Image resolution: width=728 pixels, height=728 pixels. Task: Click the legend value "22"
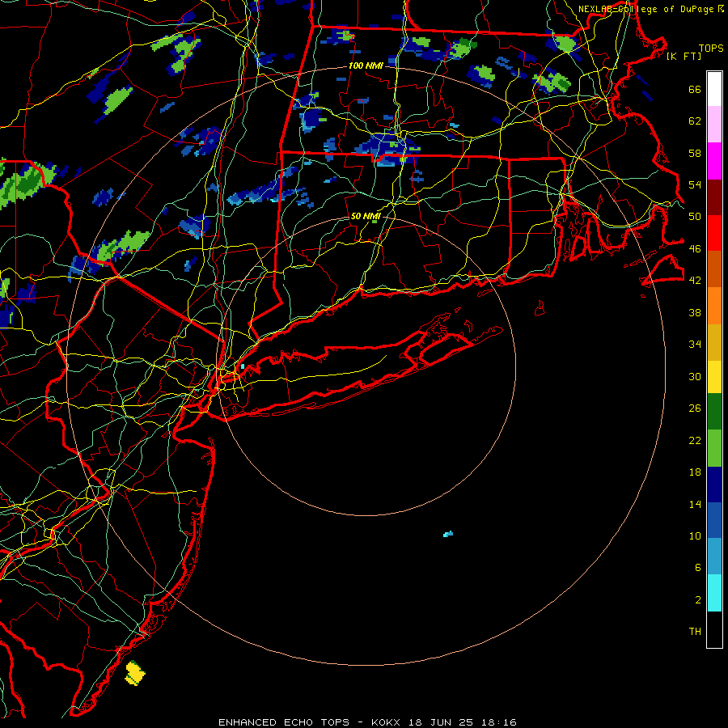695,440
